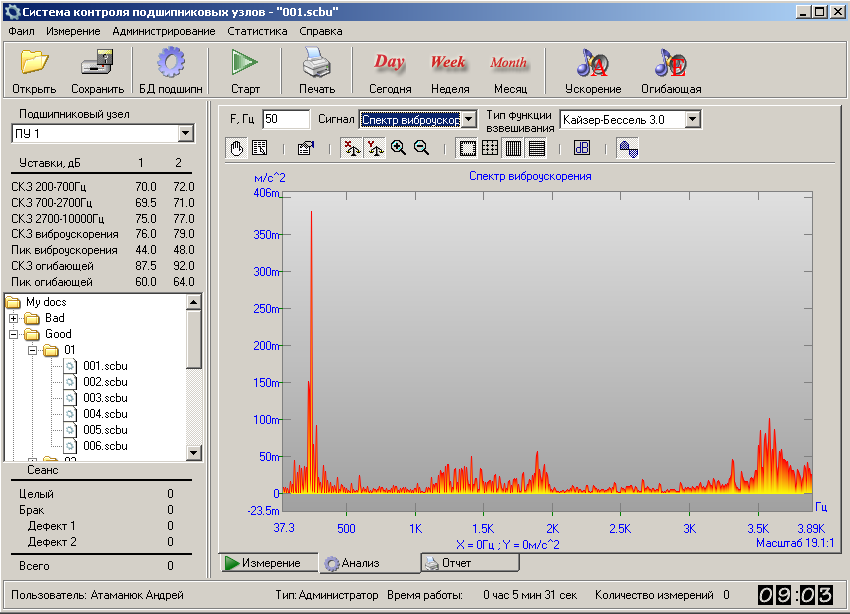The width and height of the screenshot is (850, 614).
Task: Zoom out with the minus magnifier
Action: click(421, 148)
